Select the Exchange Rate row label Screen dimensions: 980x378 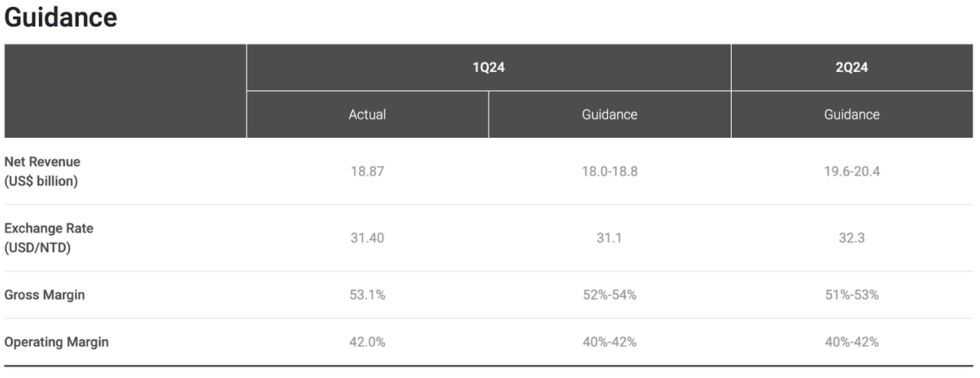point(49,238)
